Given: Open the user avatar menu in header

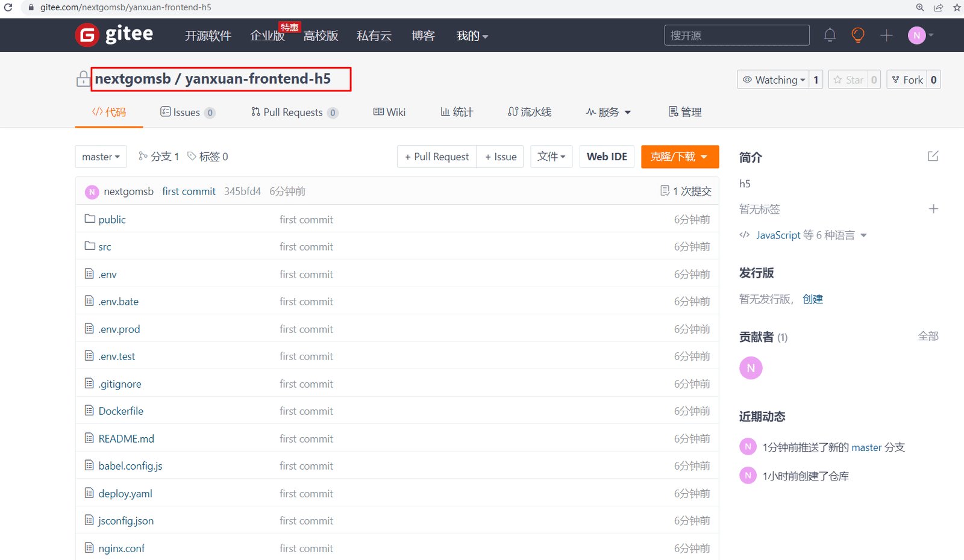Looking at the screenshot, I should [920, 36].
